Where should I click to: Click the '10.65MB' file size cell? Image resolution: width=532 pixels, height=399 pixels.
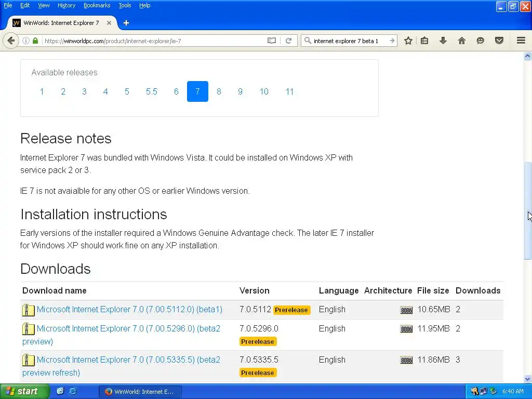(434, 310)
